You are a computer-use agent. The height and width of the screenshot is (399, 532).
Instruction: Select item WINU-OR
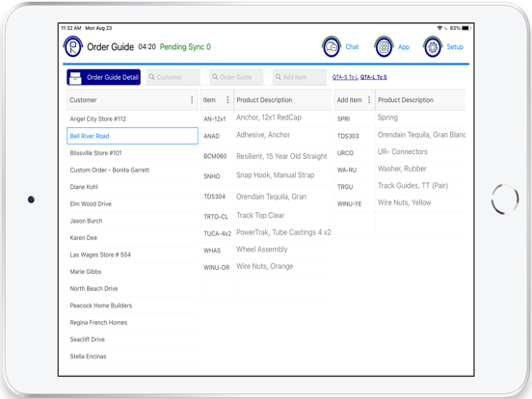217,267
